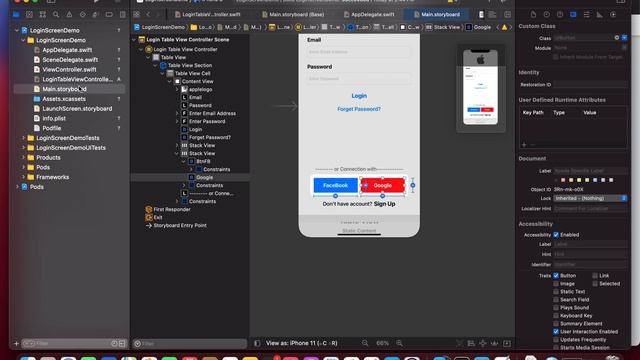
Task: Zoom out the storyboard canvas
Action: coord(365,343)
